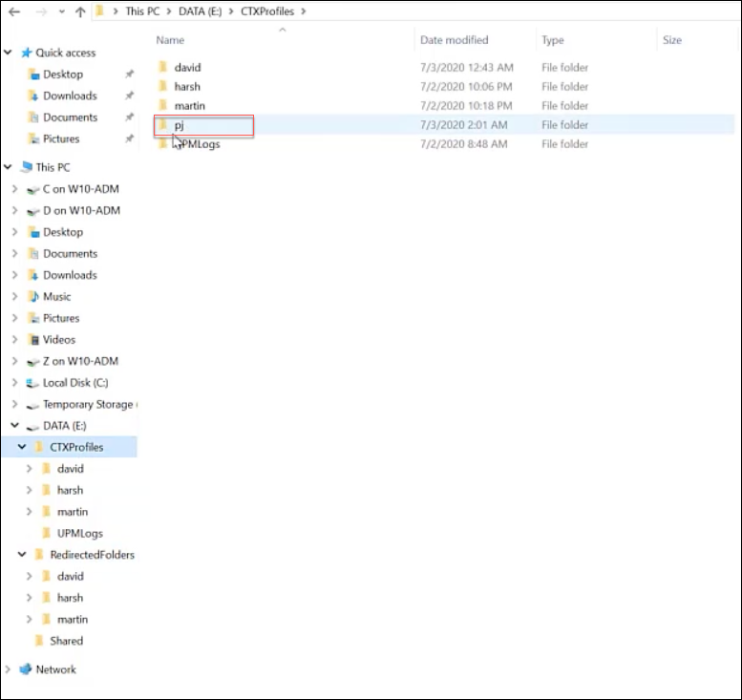Viewport: 742px width, 700px height.
Task: Sort by the Size column header
Action: (672, 40)
